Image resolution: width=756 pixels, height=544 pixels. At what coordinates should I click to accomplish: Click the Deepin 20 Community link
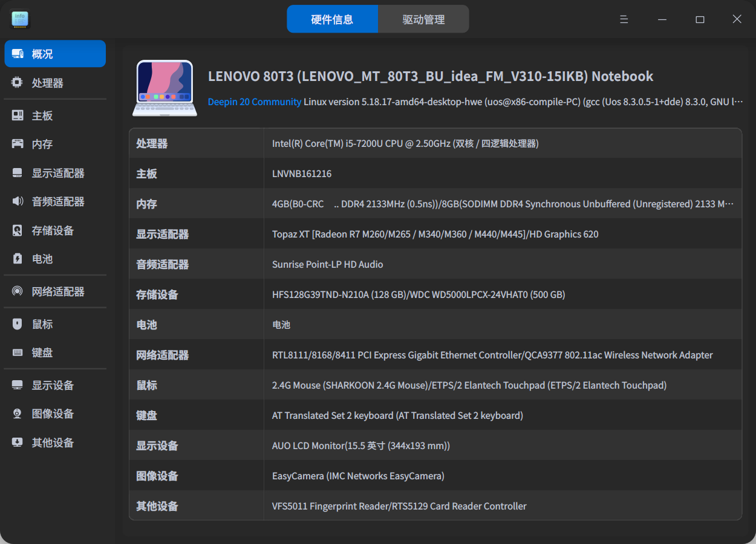[255, 102]
